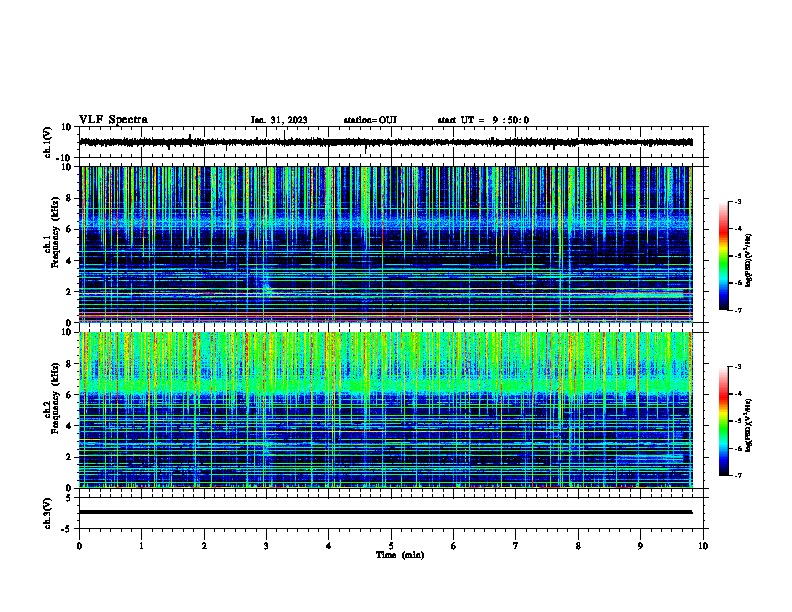Click time axis tick label "2"
Screen dimensions: 792x612
pos(204,546)
